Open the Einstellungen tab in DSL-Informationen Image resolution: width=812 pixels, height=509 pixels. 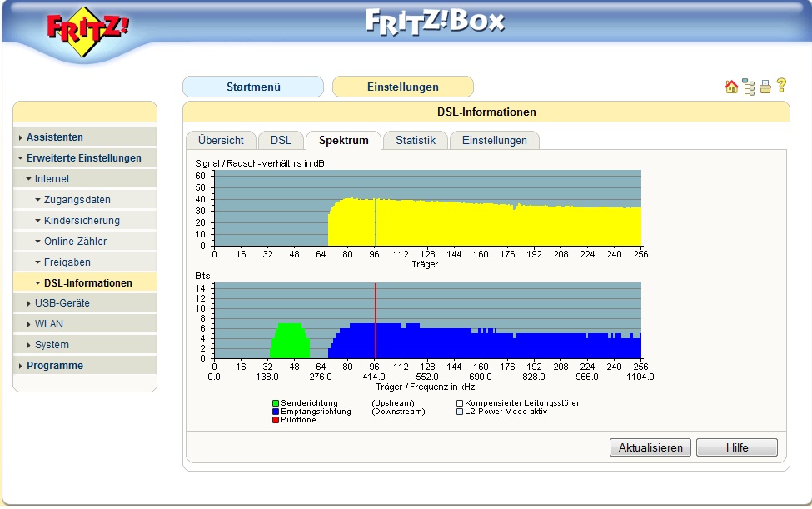coord(495,140)
